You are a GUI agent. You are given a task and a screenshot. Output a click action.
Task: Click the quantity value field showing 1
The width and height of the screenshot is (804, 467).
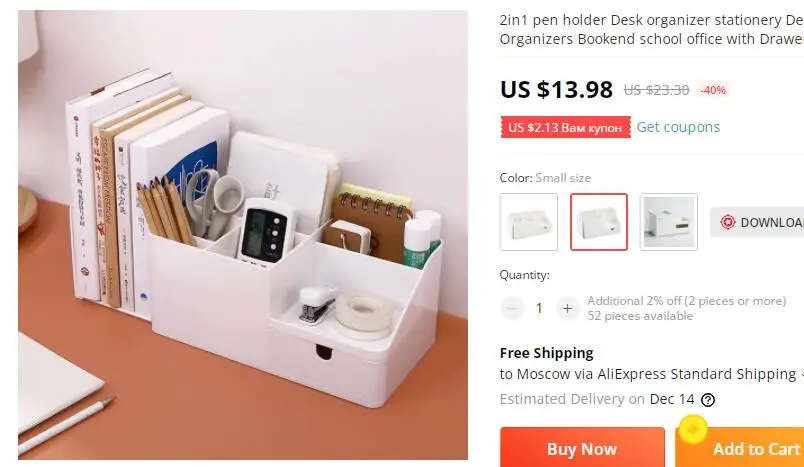coord(539,308)
